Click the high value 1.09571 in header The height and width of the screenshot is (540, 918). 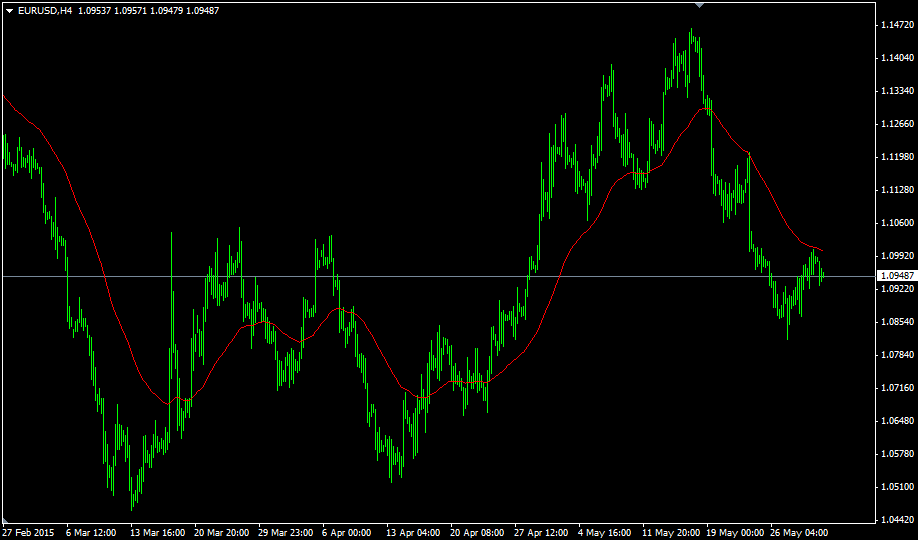[x=131, y=11]
